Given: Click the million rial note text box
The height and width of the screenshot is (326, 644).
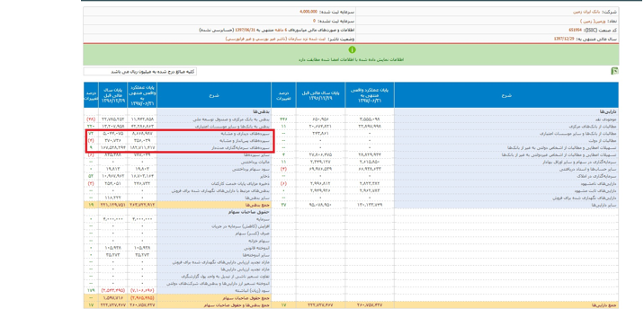Looking at the screenshot, I should [140, 72].
